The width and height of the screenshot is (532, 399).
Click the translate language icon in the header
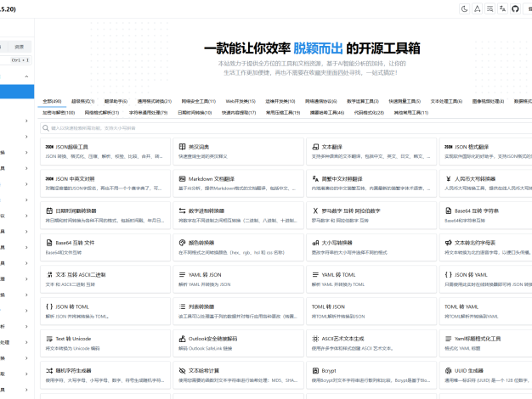click(502, 9)
